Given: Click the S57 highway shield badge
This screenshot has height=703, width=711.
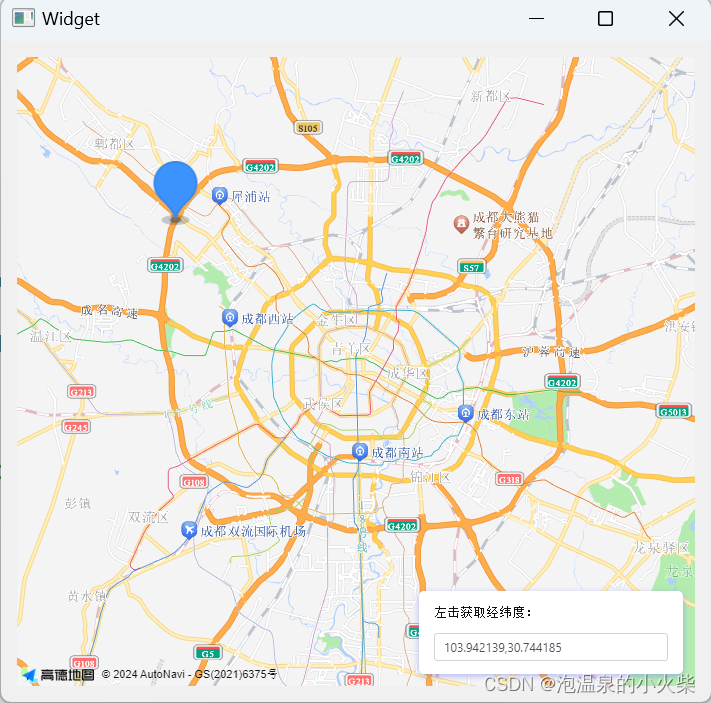Looking at the screenshot, I should [x=472, y=267].
